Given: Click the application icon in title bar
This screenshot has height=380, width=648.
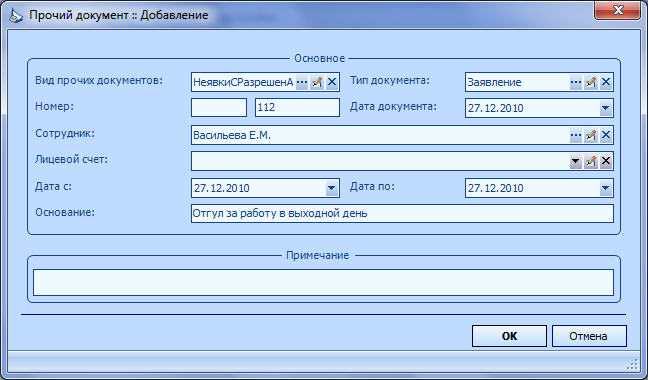Looking at the screenshot, I should coord(16,15).
